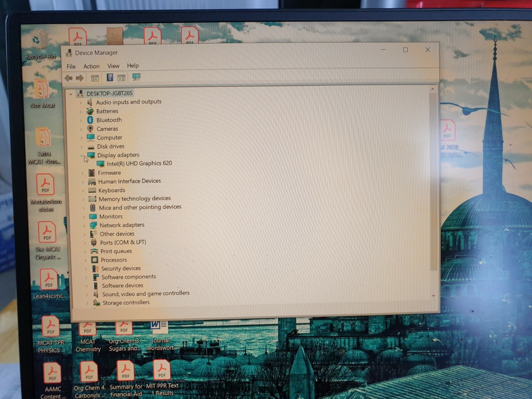532x399 pixels.
Task: Click the Bluetooth category icon
Action: (90, 120)
